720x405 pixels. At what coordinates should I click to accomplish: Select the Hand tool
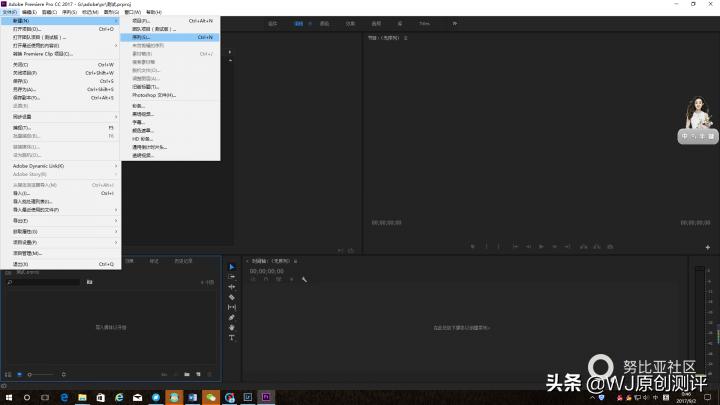click(x=232, y=327)
